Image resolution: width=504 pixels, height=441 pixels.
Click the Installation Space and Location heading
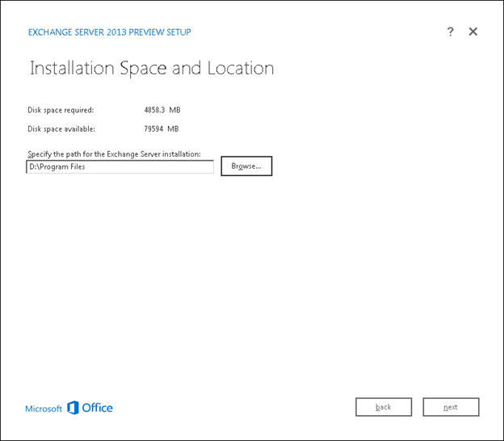(x=152, y=69)
